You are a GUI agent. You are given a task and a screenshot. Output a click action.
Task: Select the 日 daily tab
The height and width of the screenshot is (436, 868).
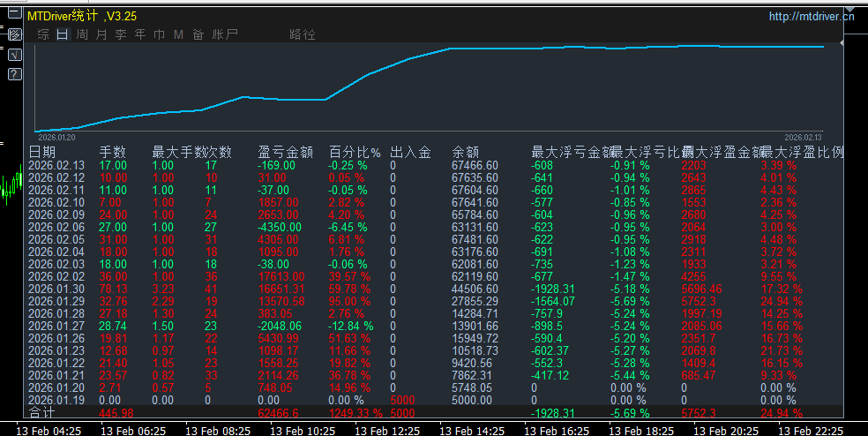(x=63, y=34)
